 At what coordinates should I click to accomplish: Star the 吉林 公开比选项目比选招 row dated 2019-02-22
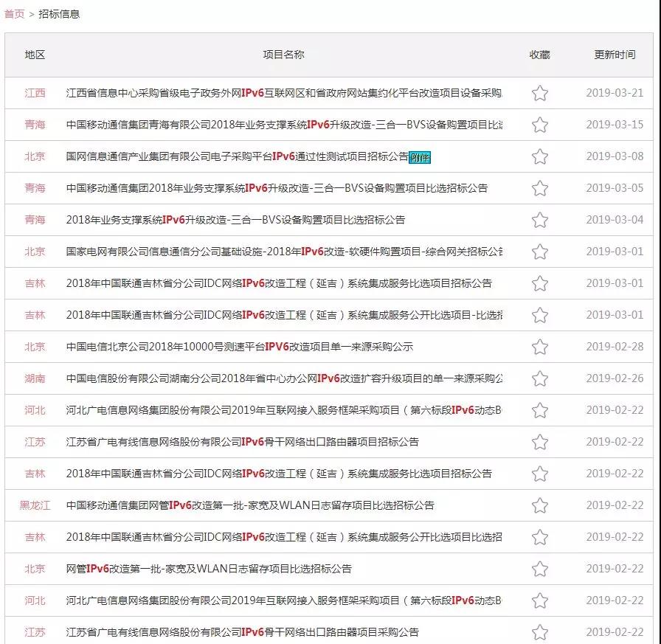pos(539,537)
